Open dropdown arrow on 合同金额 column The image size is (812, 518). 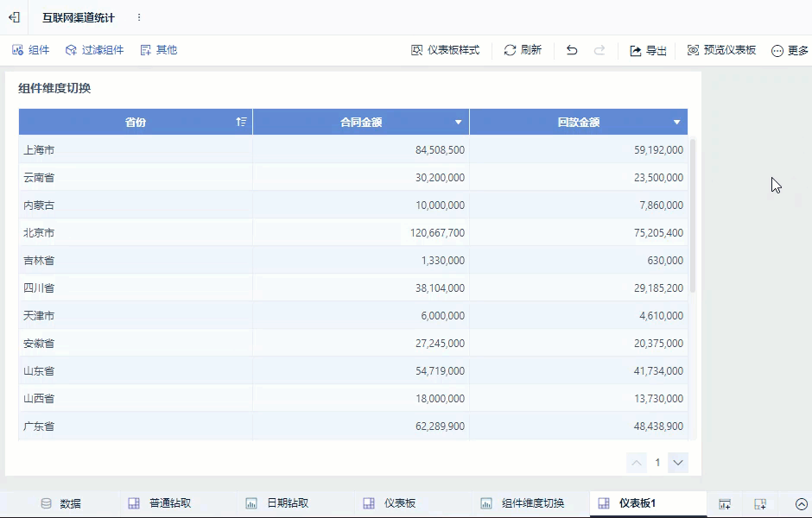pyautogui.click(x=459, y=122)
